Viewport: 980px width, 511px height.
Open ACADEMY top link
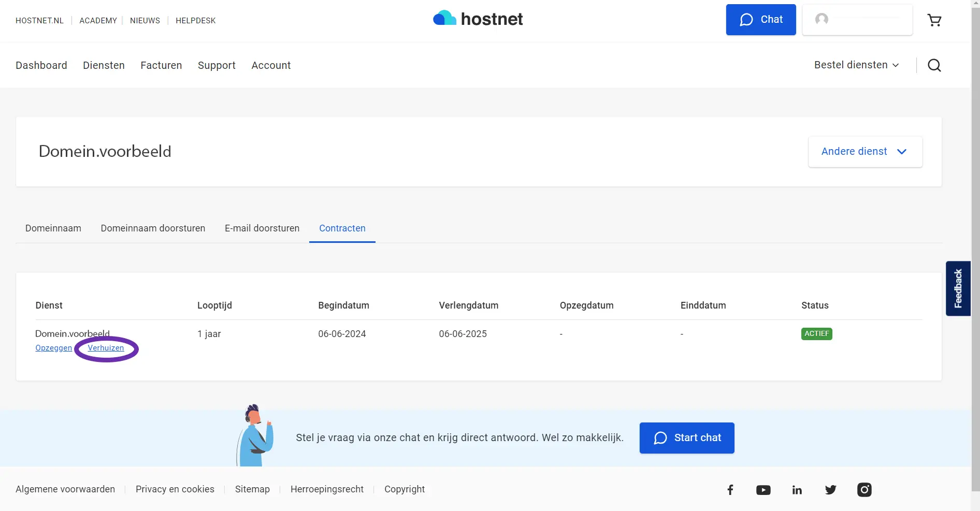click(98, 21)
